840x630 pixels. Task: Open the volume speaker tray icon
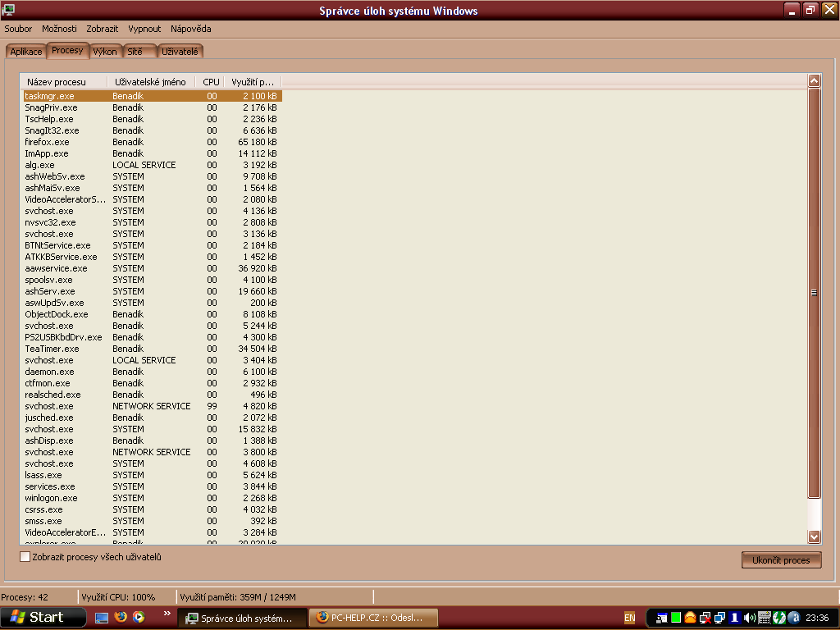[750, 619]
